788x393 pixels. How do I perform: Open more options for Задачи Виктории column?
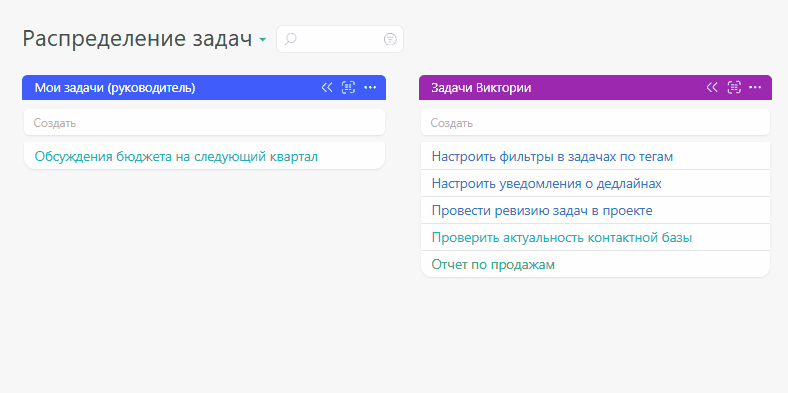pos(755,87)
